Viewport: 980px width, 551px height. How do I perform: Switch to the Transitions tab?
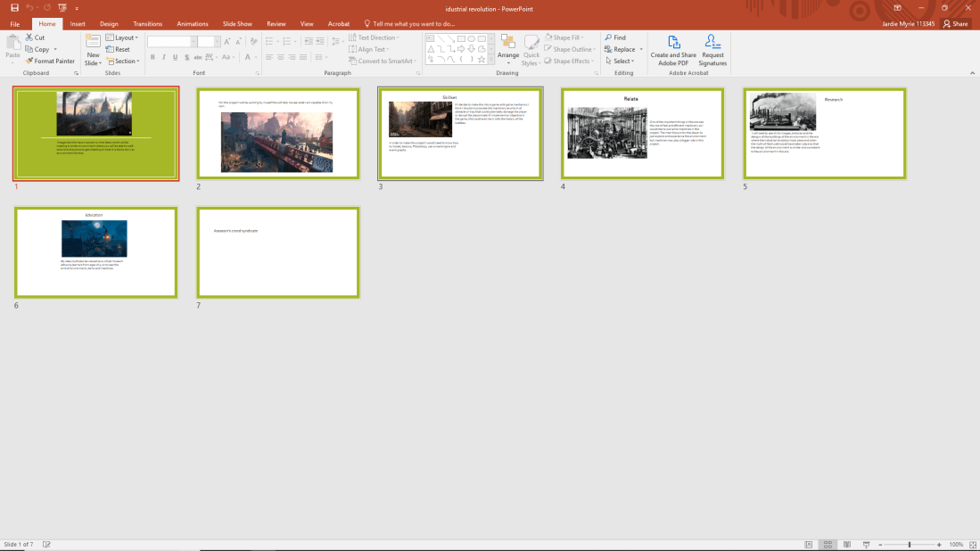point(147,24)
